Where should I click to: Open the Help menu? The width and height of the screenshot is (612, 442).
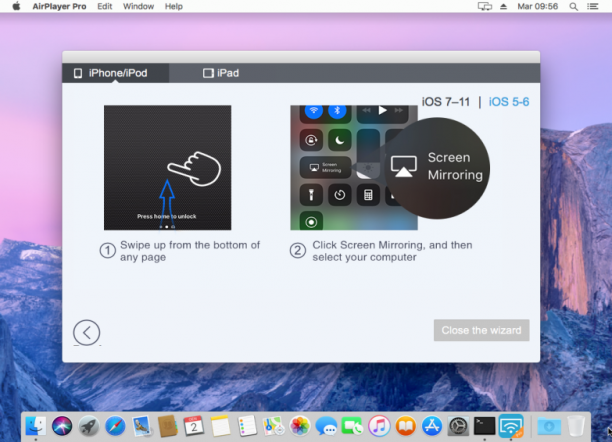pyautogui.click(x=174, y=6)
